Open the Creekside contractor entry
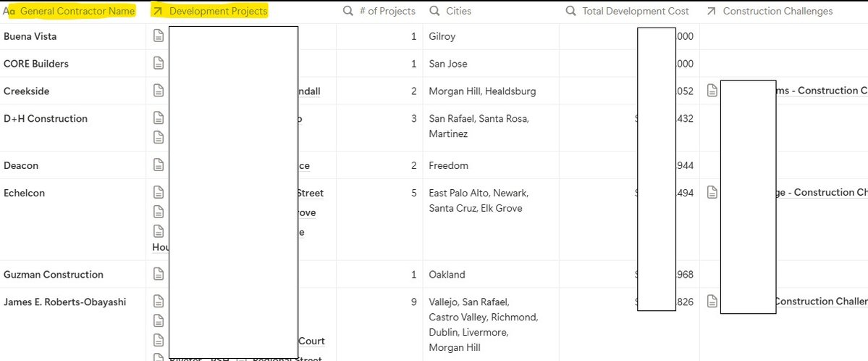Viewport: 868px width, 361px height. [27, 91]
